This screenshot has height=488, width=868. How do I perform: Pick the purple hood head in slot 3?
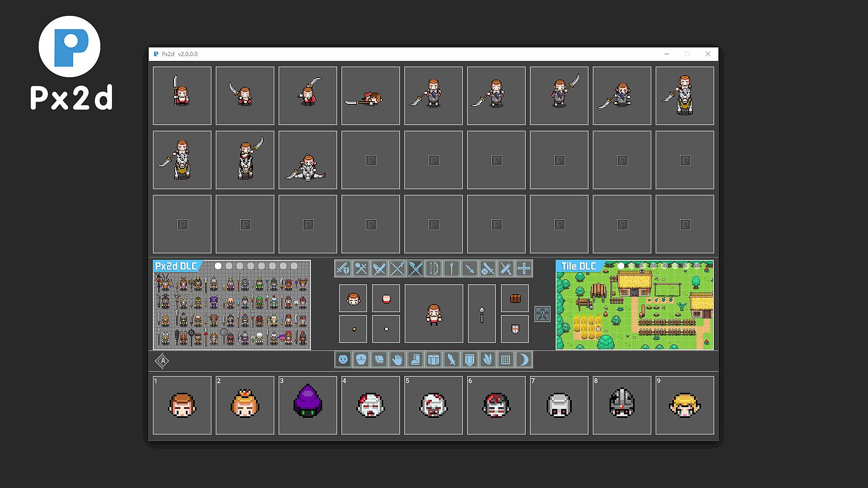(307, 405)
